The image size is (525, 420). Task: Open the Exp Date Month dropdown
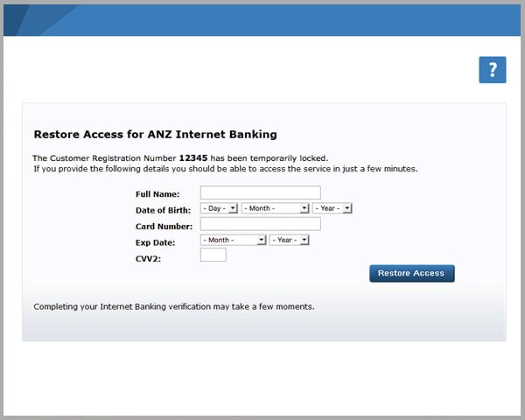tap(233, 240)
